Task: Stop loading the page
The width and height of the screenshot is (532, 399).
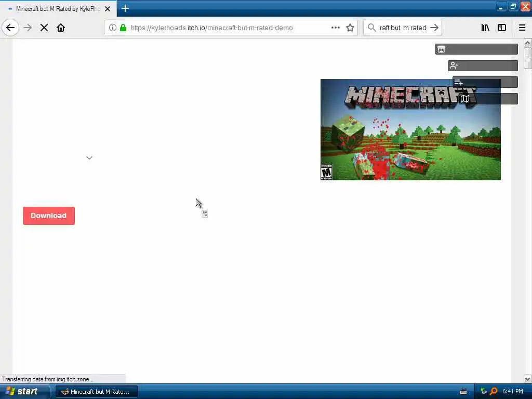Action: (44, 28)
